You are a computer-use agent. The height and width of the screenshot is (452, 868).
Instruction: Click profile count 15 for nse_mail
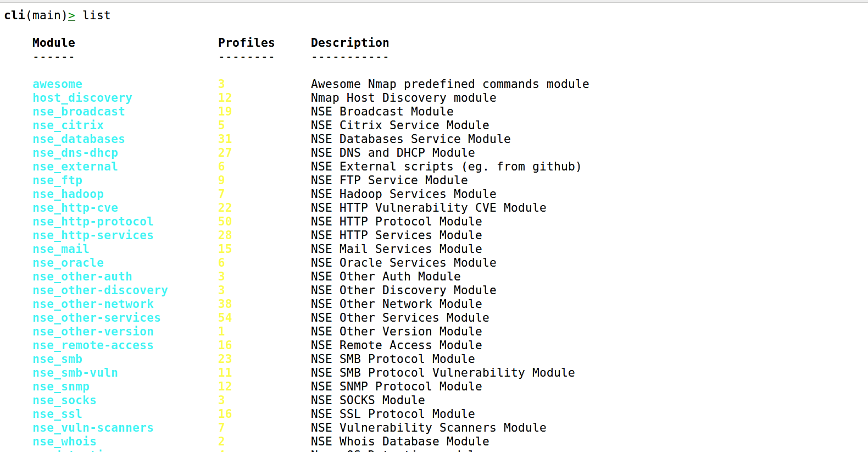click(x=225, y=249)
